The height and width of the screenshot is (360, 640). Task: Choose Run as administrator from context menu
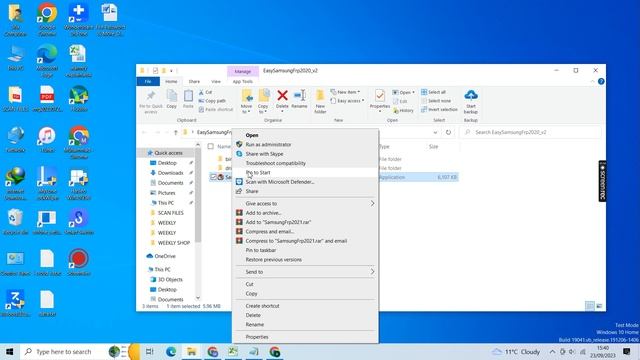(304, 144)
